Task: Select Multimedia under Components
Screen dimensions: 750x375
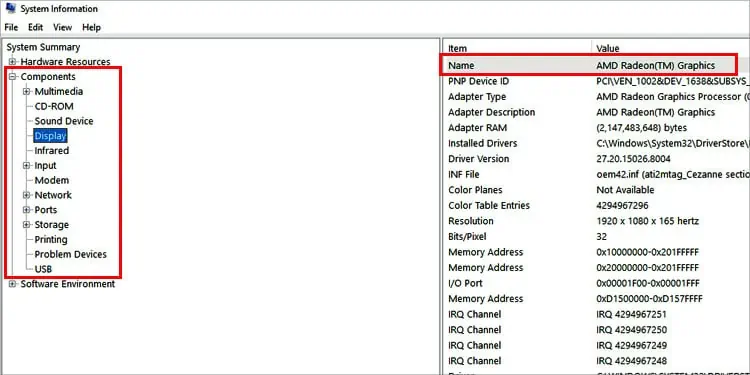Action: pyautogui.click(x=58, y=91)
